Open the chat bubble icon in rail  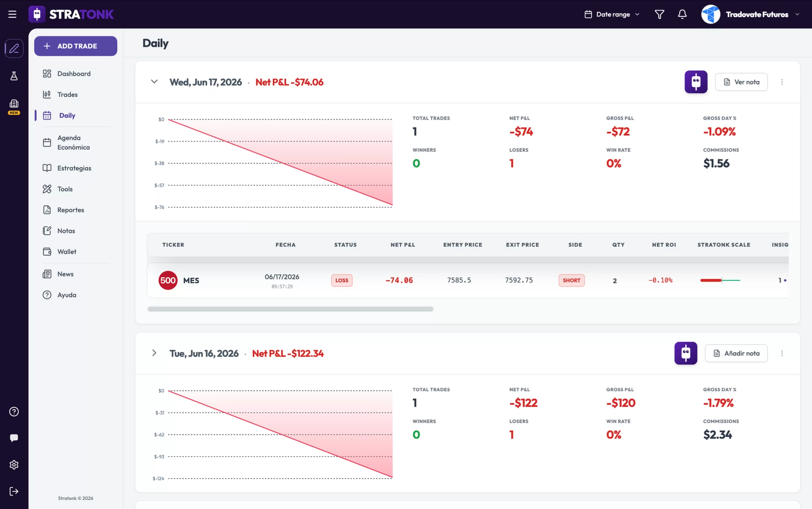(14, 438)
